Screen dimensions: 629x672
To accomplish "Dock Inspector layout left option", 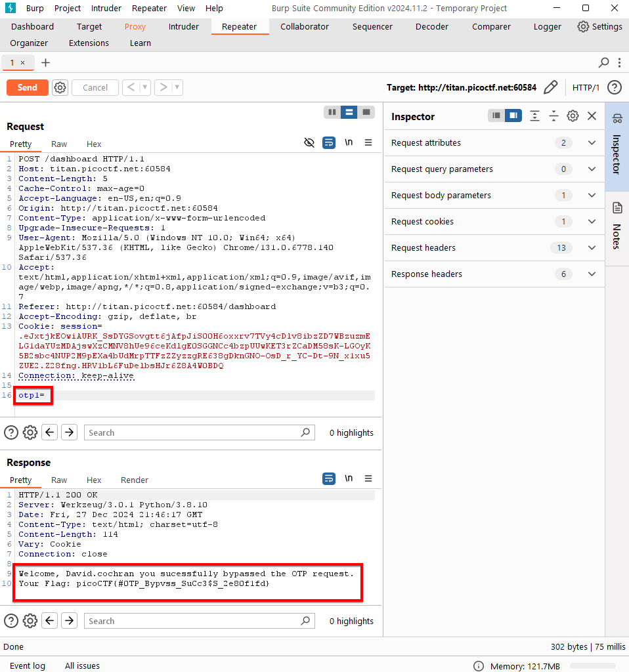I will 496,115.
